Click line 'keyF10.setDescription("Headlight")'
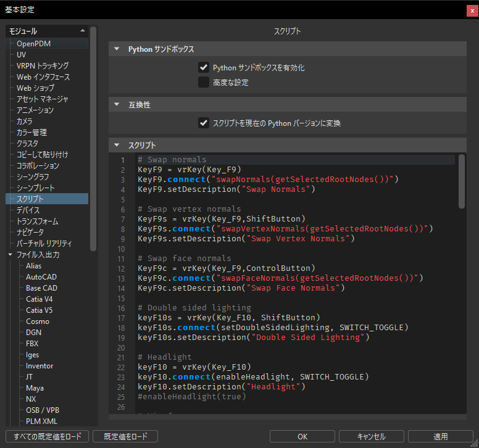 (222, 387)
